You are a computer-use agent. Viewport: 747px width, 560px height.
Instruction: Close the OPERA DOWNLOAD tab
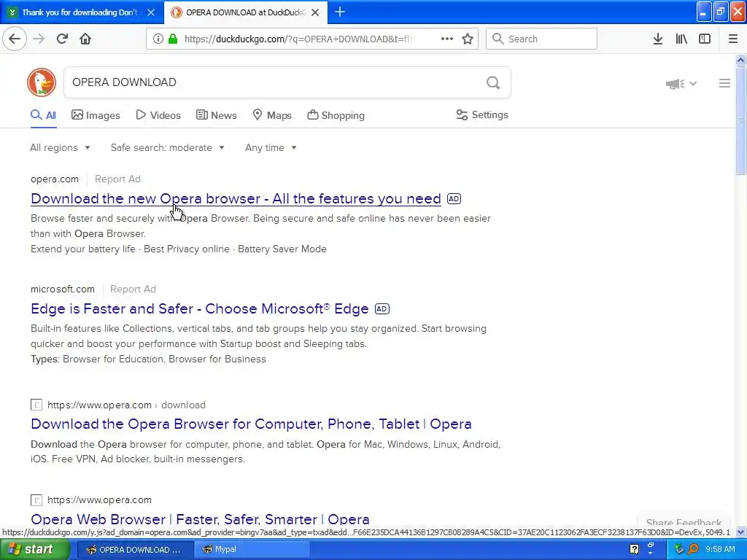pyautogui.click(x=315, y=12)
